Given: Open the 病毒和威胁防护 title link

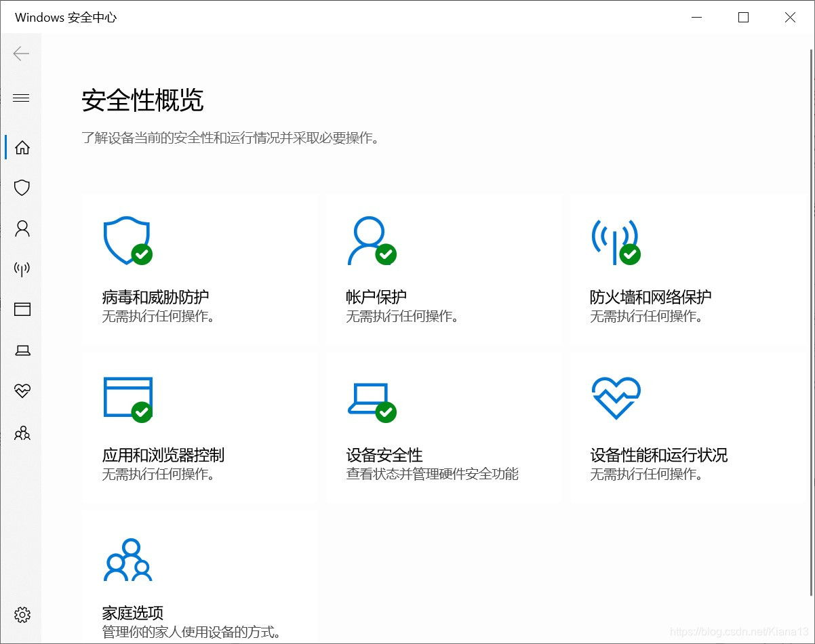Looking at the screenshot, I should [155, 297].
